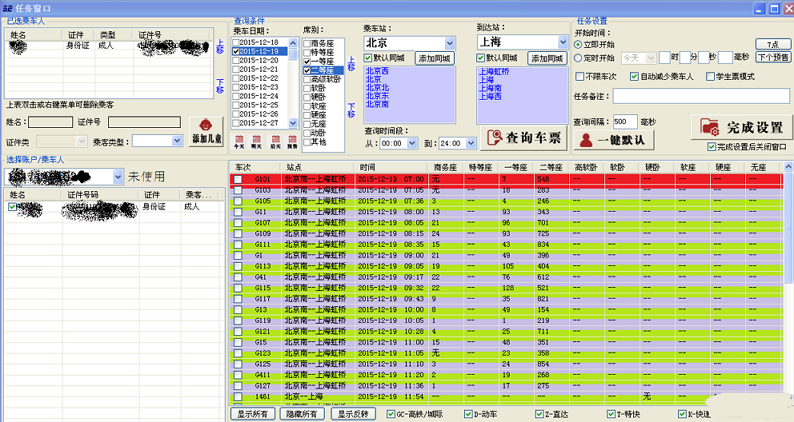This screenshot has height=422, width=794.
Task: Select the 明天 calendar shortcut icon
Action: coord(257,141)
